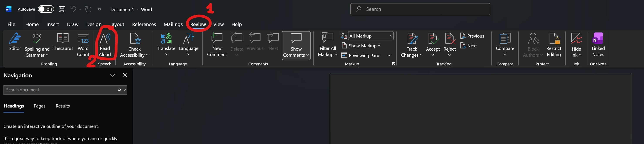Switch to the Pages tab in Navigation
Image resolution: width=644 pixels, height=144 pixels.
point(39,106)
